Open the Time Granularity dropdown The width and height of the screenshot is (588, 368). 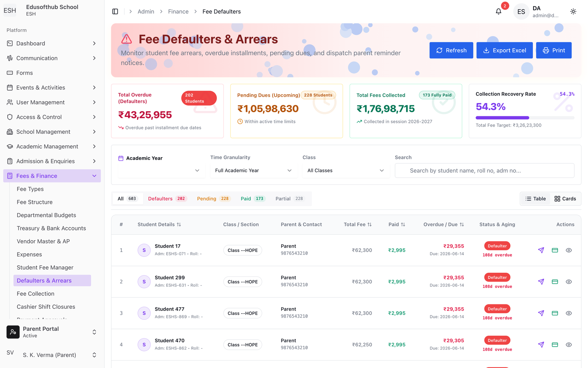coord(254,170)
